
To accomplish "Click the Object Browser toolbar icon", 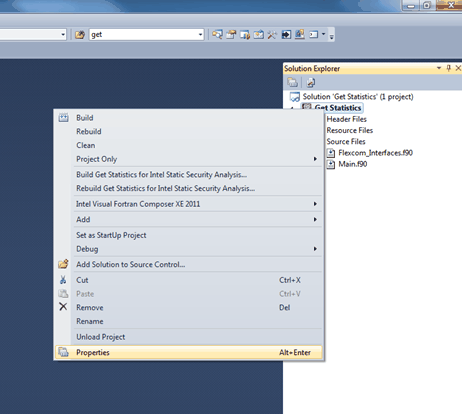I will click(259, 34).
